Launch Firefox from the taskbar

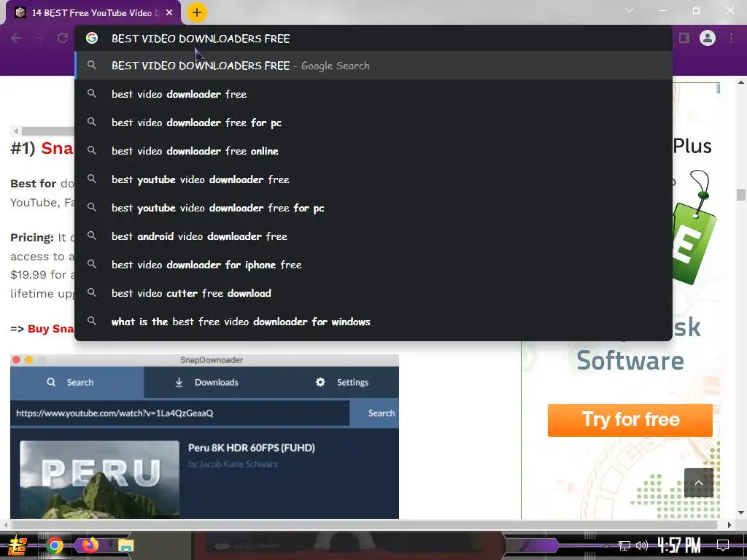click(x=90, y=545)
